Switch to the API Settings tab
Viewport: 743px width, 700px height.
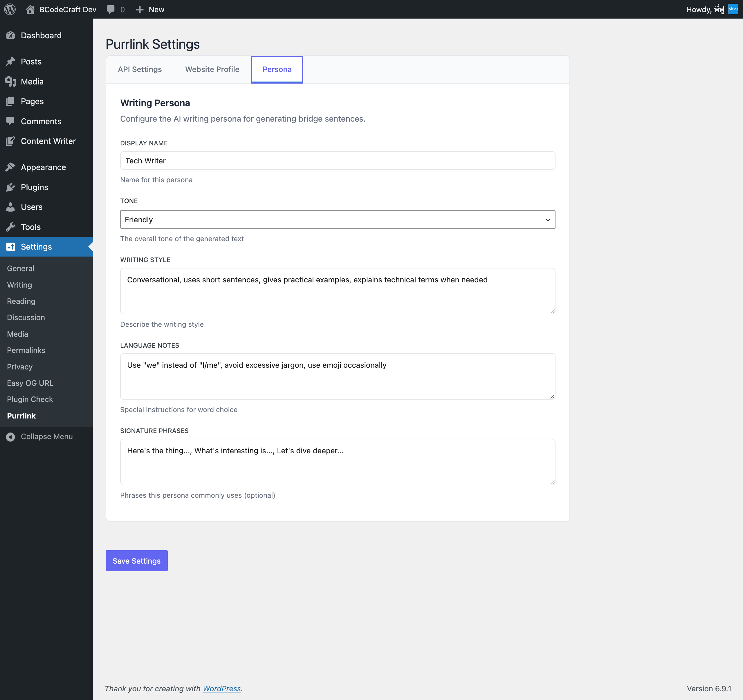tap(139, 69)
